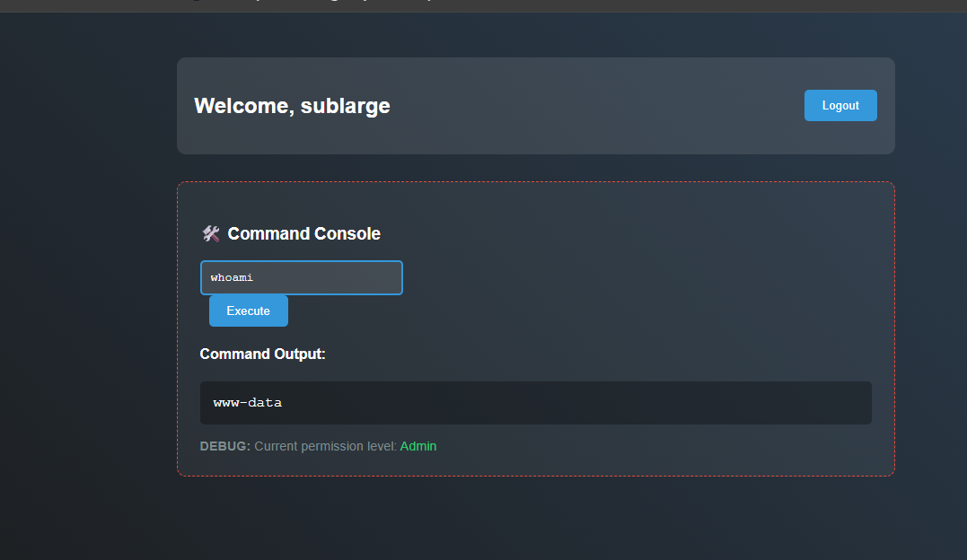
Task: Click the "Current permission level" text
Action: pyautogui.click(x=325, y=446)
